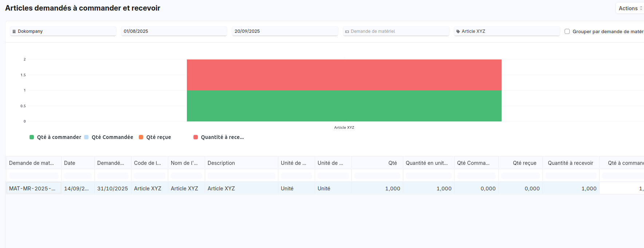Toggle the orange Qté reçue legend marker
The image size is (644, 248).
[x=141, y=137]
